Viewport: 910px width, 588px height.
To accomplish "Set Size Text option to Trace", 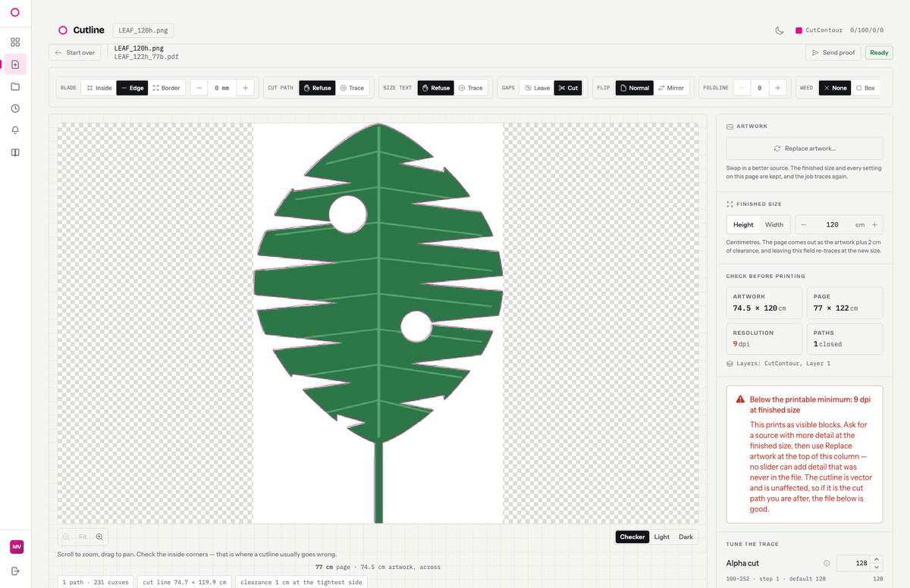I will (x=471, y=88).
